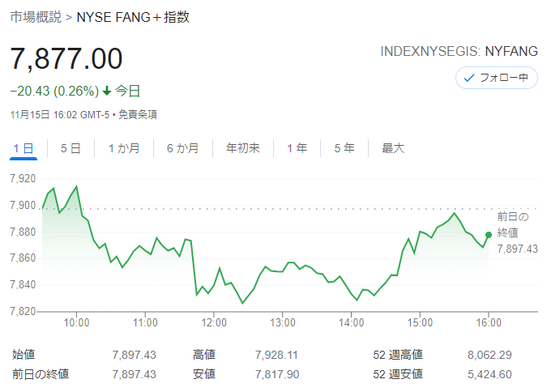Screen dimensions: 547x392
Task: Open the 免責条項 disclaimer link
Action: pos(138,114)
